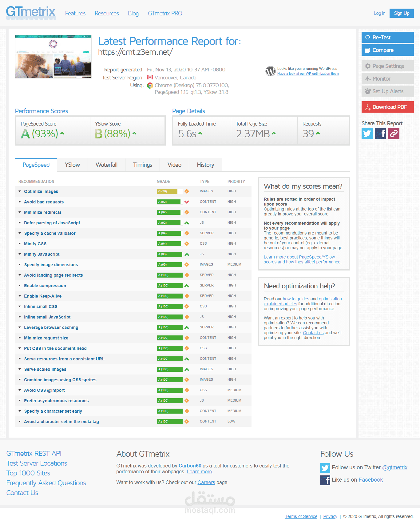Viewport: 420px width, 525px height.
Task: Click the diamond icon for Specify image dimensions
Action: (x=187, y=265)
